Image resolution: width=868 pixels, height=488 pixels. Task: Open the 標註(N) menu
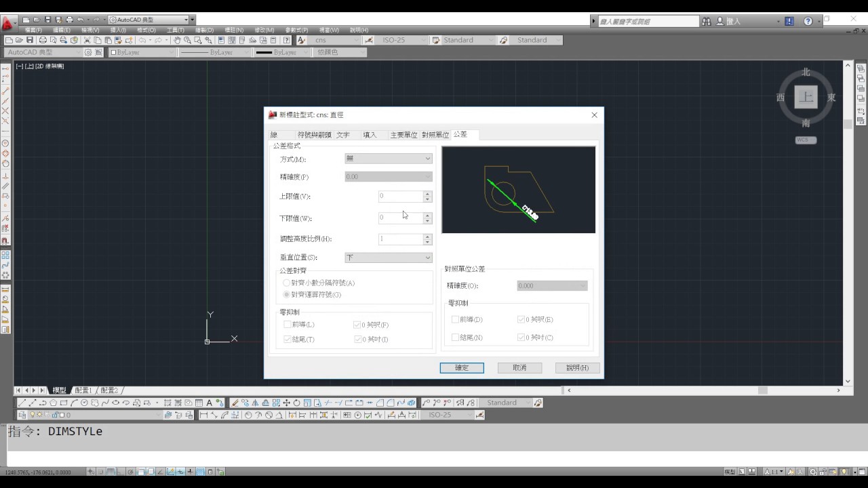click(234, 30)
